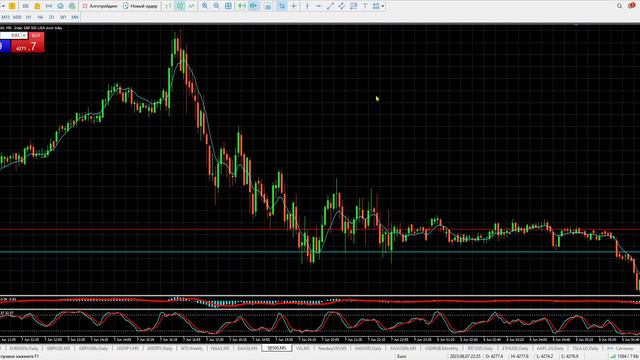This screenshot has height=360, width=640.
Task: Switch to the H1 timeframe
Action: (x=29, y=17)
